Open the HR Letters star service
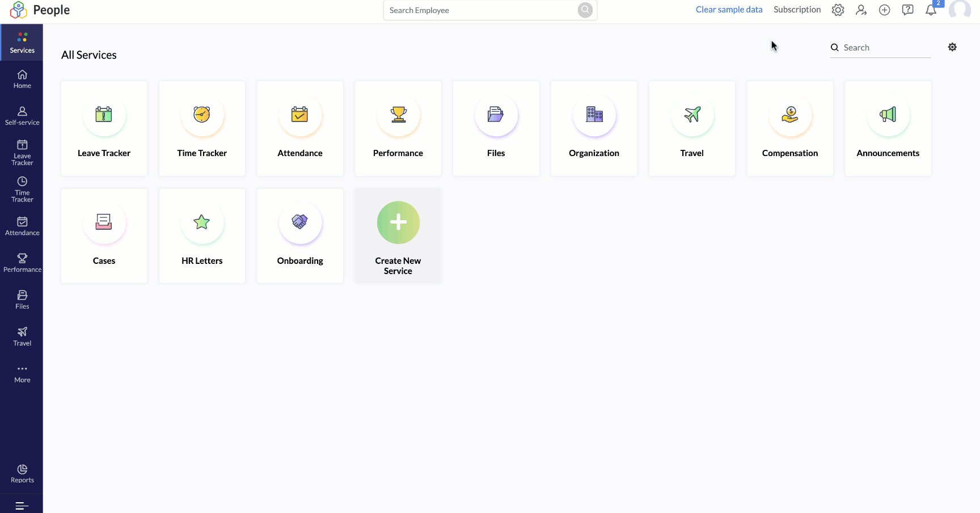This screenshot has width=980, height=513. (x=202, y=236)
